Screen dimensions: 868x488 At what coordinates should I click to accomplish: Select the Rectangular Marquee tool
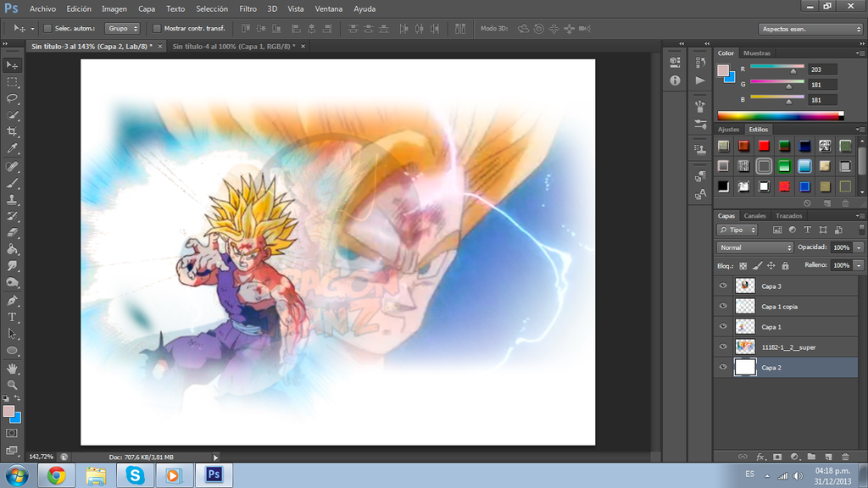click(x=12, y=82)
